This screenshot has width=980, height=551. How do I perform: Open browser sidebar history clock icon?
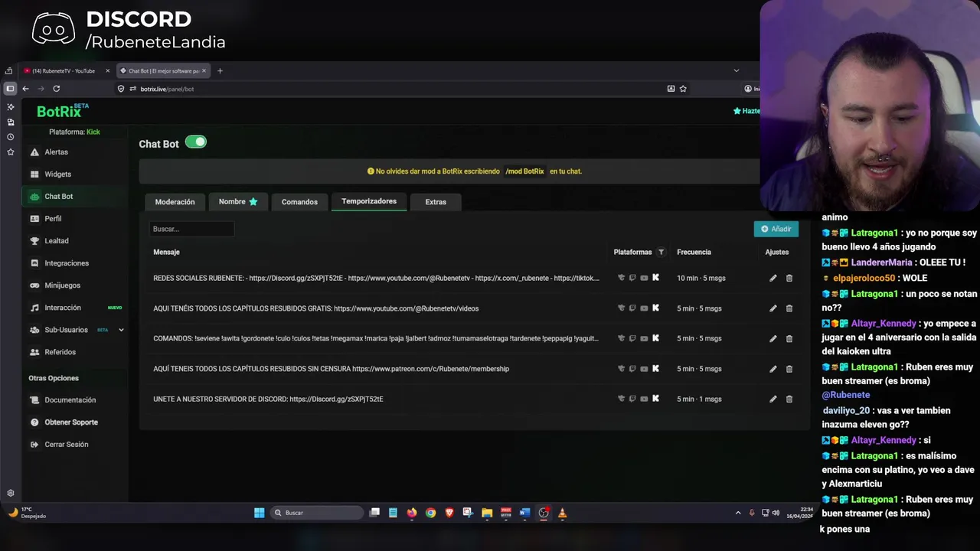point(10,137)
